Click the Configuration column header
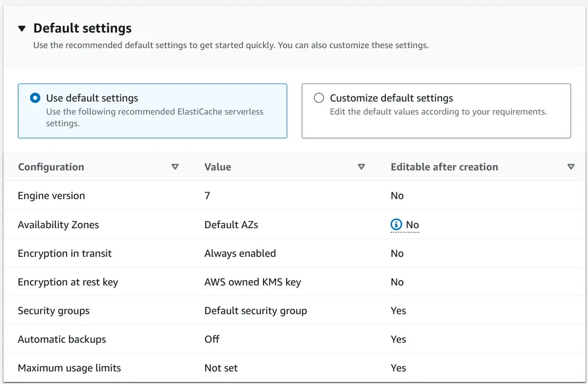Screen dimensions: 588x384 (51, 167)
